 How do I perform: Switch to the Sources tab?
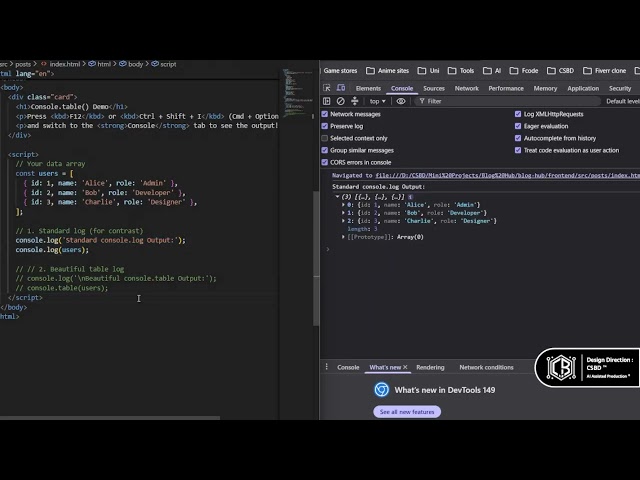pyautogui.click(x=433, y=88)
